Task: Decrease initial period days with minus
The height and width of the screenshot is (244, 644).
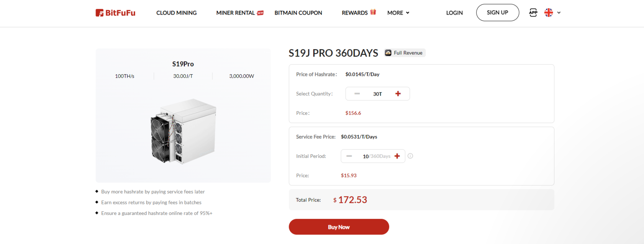Action: 349,156
